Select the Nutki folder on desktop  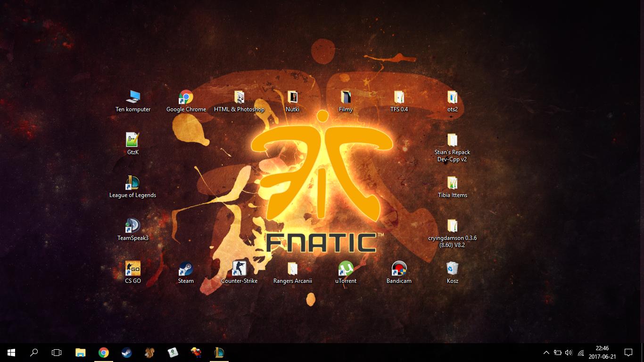tap(292, 101)
